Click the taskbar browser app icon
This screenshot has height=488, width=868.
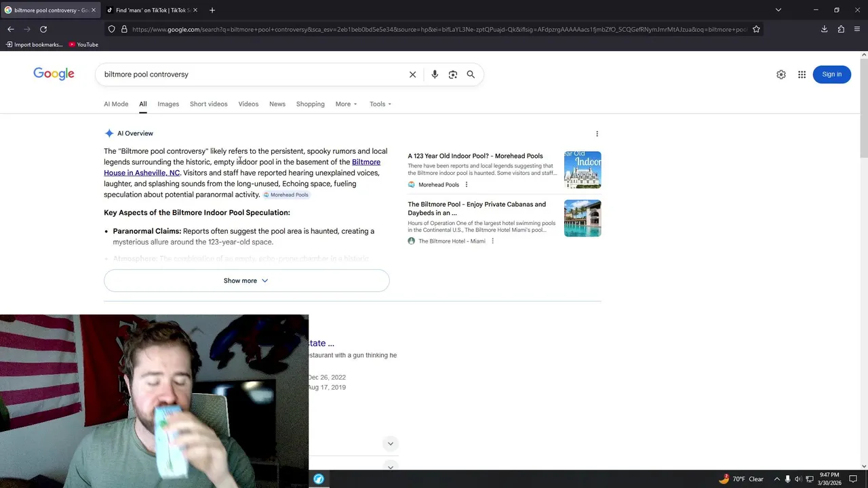[x=319, y=479]
